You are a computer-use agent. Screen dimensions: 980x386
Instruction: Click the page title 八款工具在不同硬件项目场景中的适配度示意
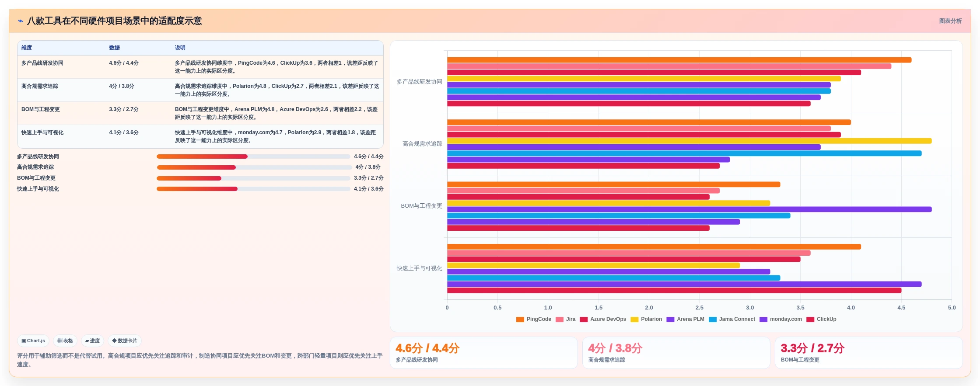coord(114,21)
